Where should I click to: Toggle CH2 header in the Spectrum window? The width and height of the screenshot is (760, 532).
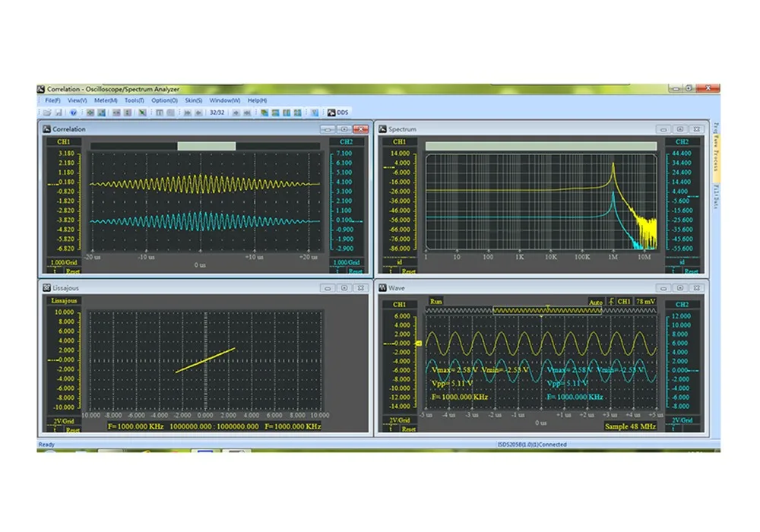coord(682,142)
